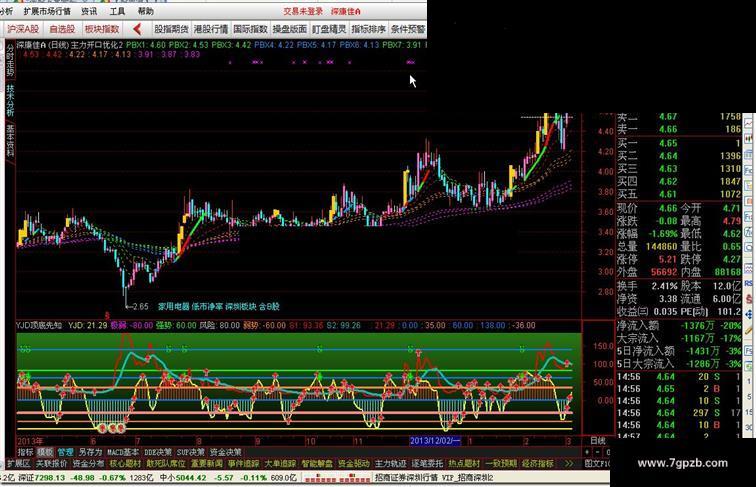Open the 逐笔委托 bottom tab
The image size is (756, 487).
(x=427, y=464)
